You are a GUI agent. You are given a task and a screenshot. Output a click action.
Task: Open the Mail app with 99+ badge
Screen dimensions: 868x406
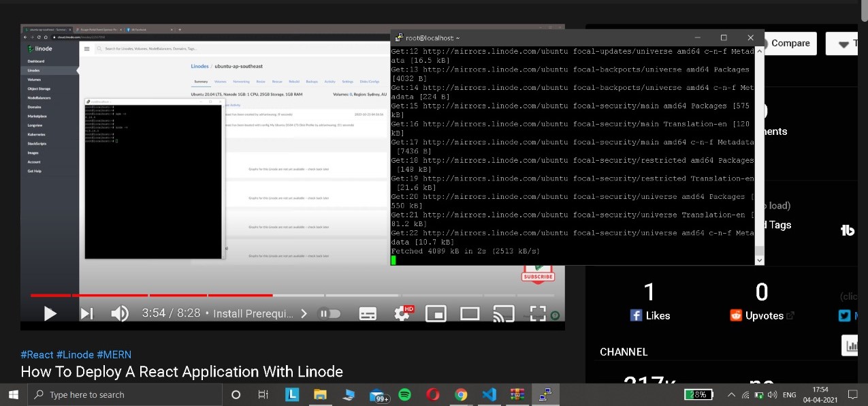(x=378, y=394)
